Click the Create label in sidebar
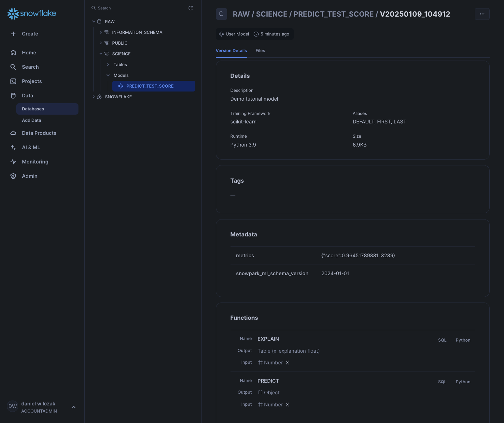This screenshot has height=423, width=504. click(30, 34)
